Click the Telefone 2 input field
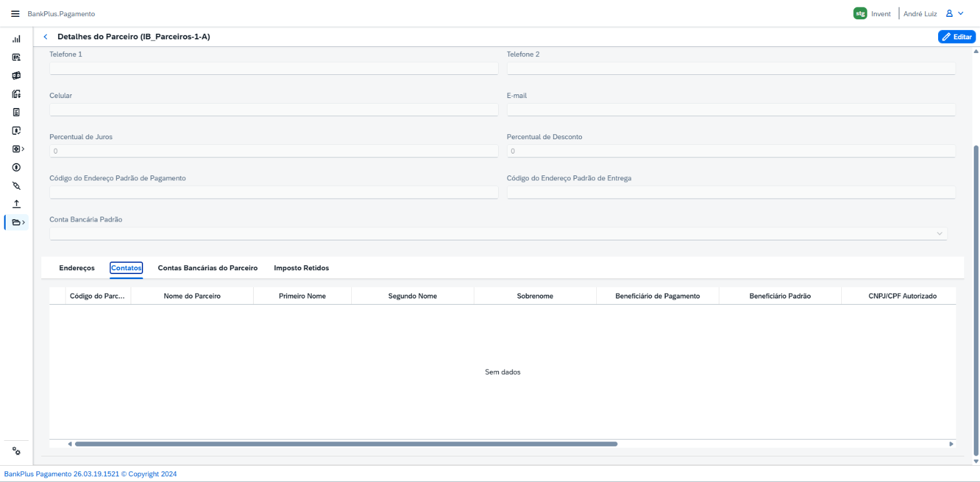Screen dimensions: 980x482 pyautogui.click(x=731, y=68)
